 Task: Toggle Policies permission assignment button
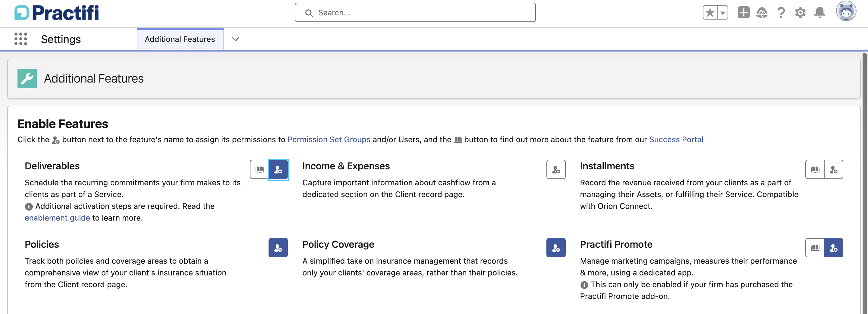pos(278,248)
